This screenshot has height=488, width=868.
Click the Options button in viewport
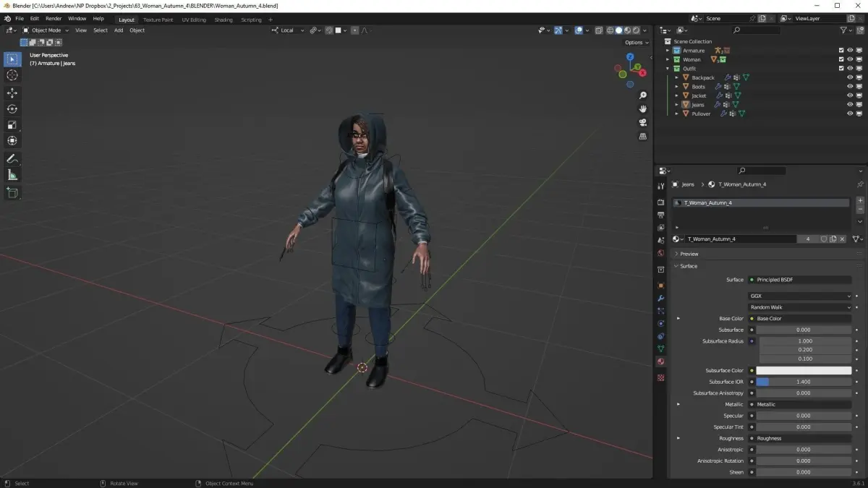636,43
